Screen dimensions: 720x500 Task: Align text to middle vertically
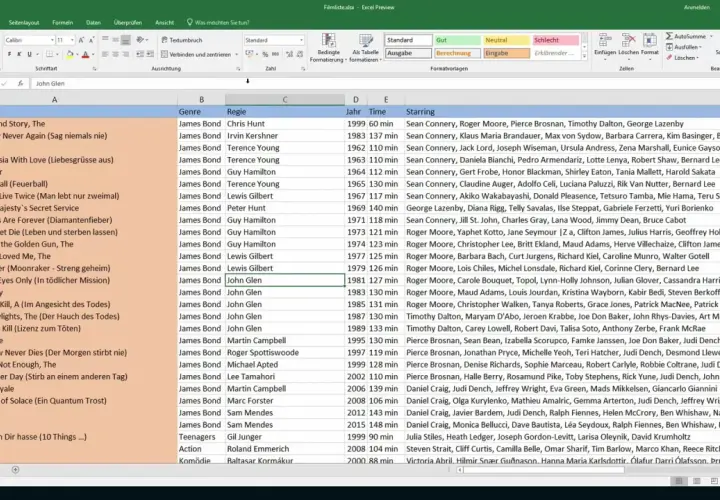pyautogui.click(x=115, y=40)
